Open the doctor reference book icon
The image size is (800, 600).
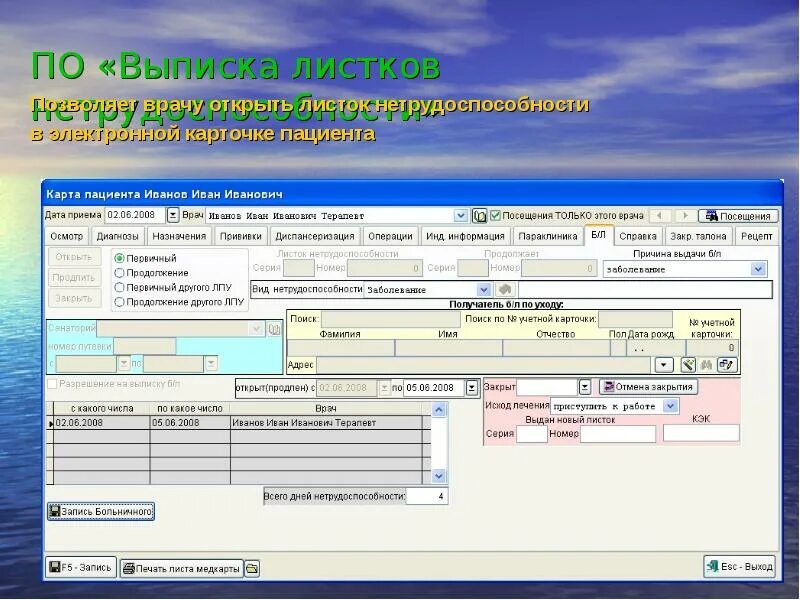[x=479, y=216]
